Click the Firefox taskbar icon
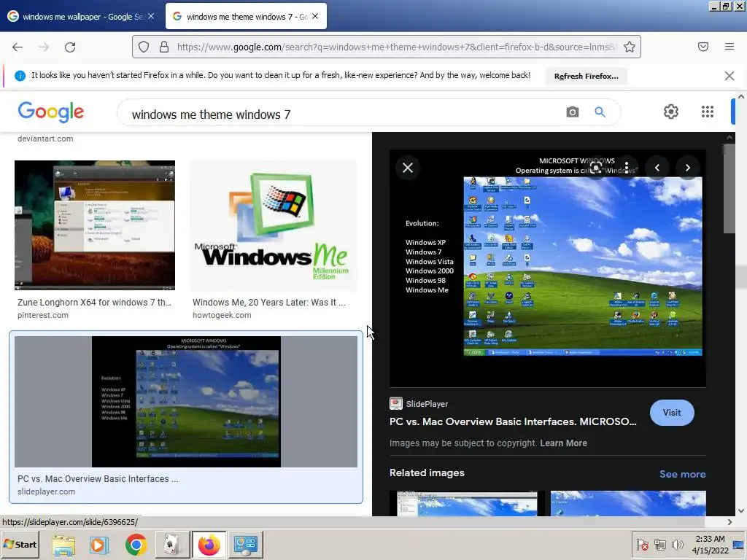Image resolution: width=747 pixels, height=560 pixels. point(209,545)
